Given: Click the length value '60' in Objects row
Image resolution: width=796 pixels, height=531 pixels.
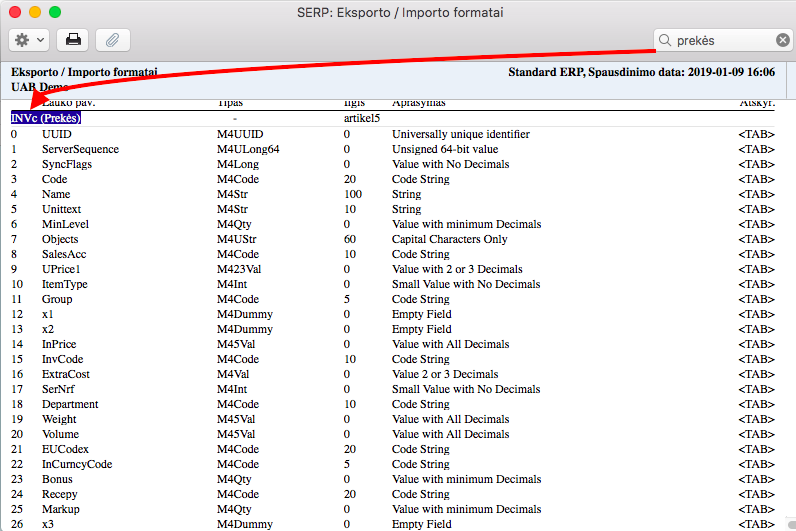Looking at the screenshot, I should [350, 239].
